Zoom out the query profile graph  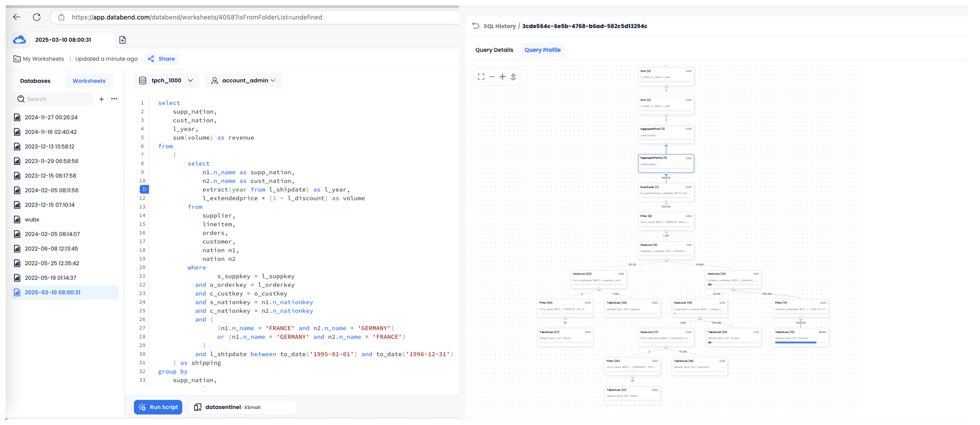(492, 76)
